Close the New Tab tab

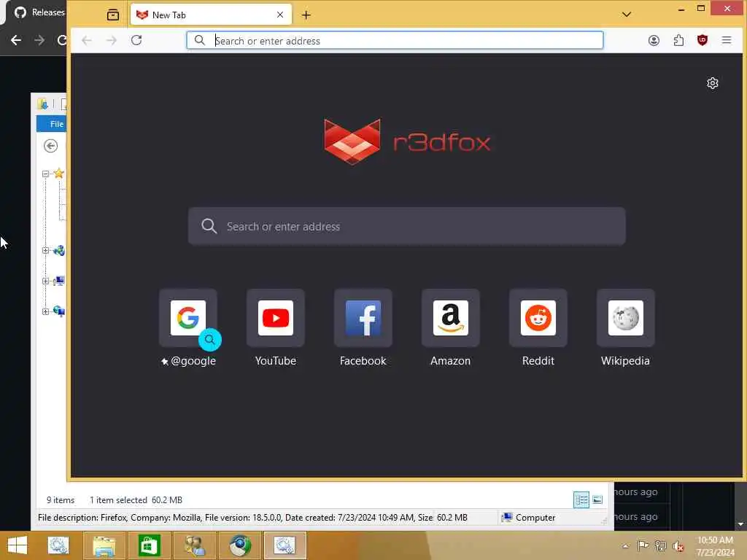280,15
